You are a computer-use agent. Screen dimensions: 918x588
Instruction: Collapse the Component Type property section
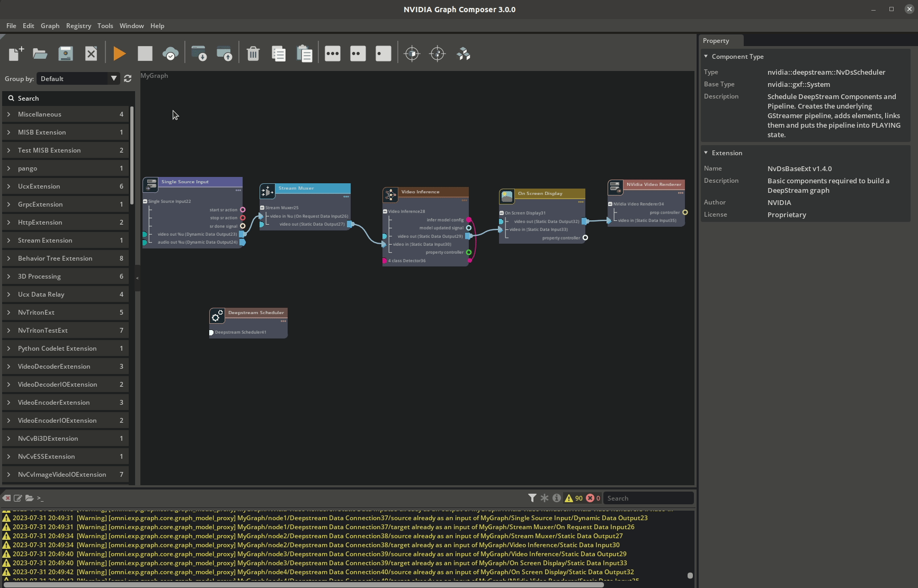tap(706, 56)
